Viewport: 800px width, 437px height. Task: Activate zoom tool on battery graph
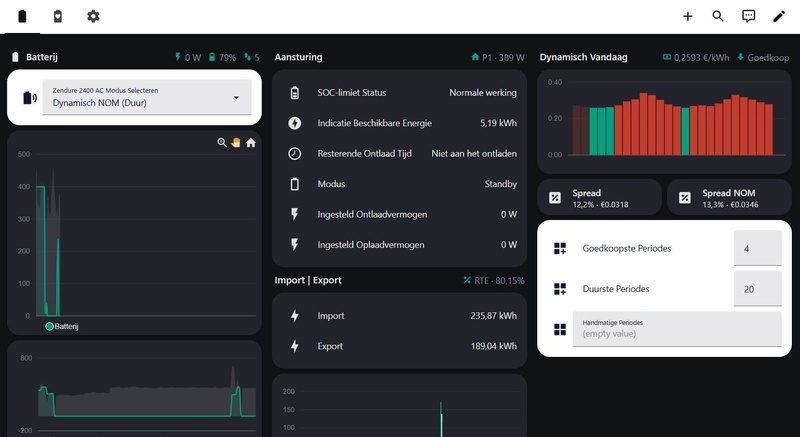click(x=222, y=143)
